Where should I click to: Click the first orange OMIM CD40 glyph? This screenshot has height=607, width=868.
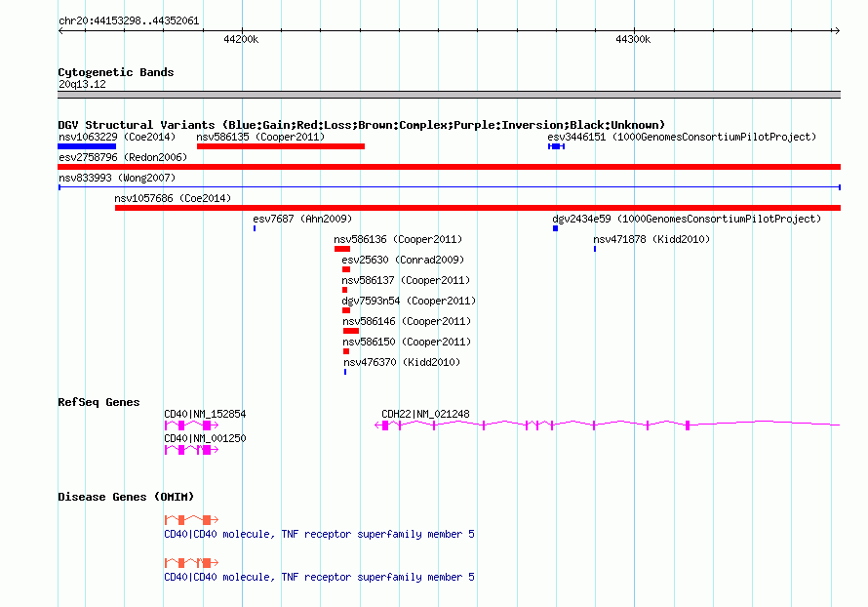click(191, 519)
